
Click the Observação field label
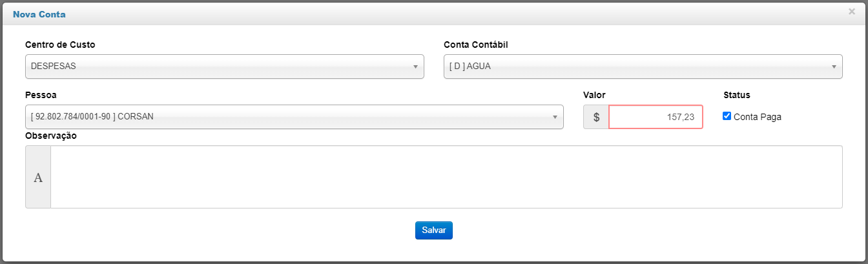(x=51, y=136)
